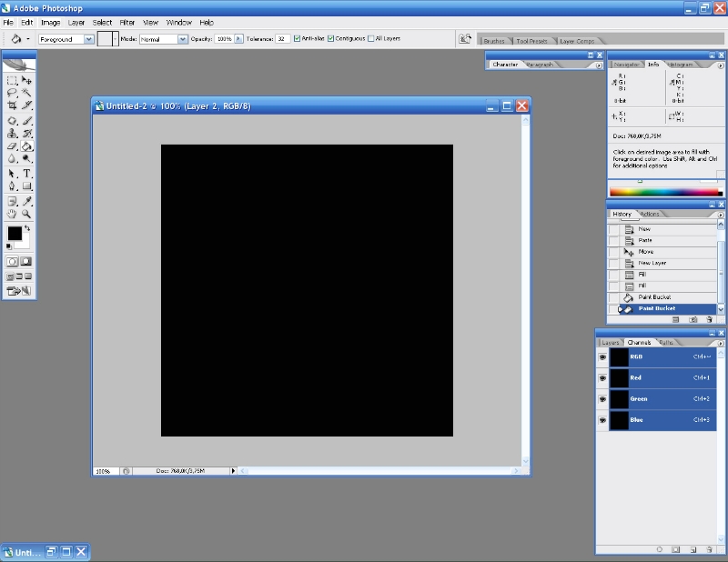
Task: Select the Rectangular Marquee tool
Action: click(13, 81)
